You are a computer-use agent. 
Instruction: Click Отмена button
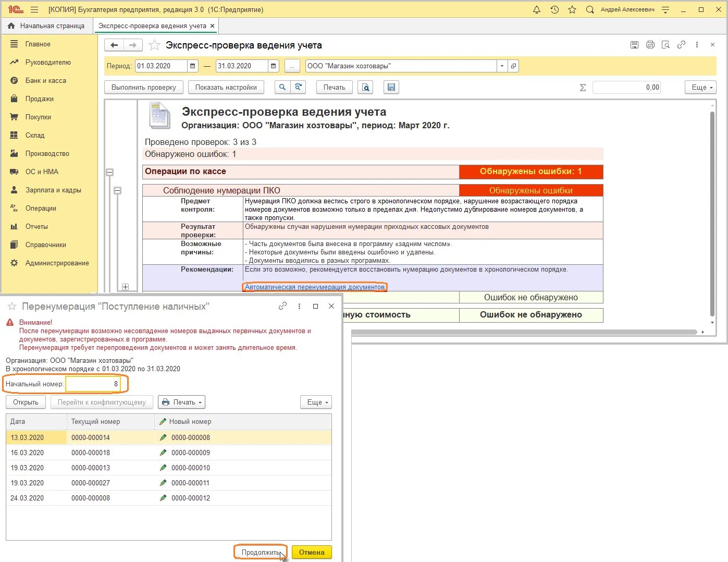[x=312, y=553]
